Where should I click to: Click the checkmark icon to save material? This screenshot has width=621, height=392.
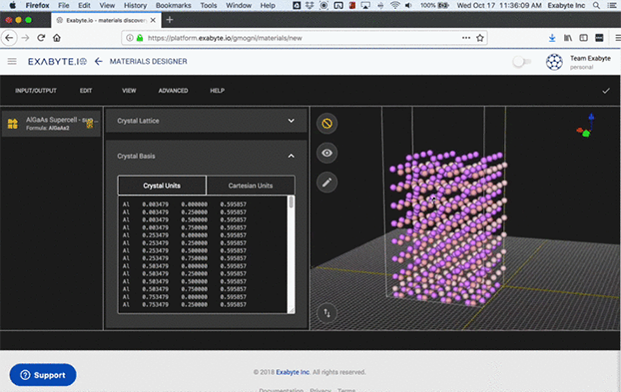tap(606, 91)
